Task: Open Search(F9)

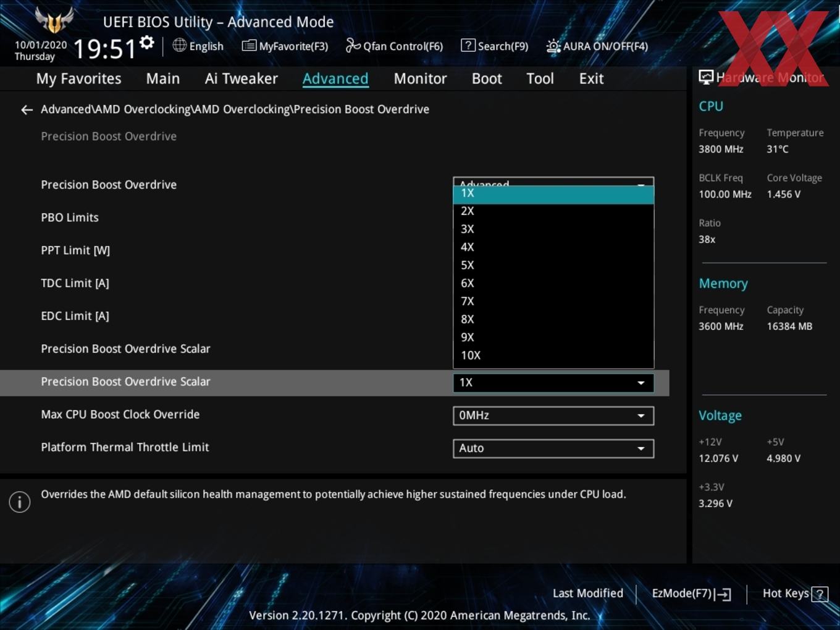Action: point(495,46)
